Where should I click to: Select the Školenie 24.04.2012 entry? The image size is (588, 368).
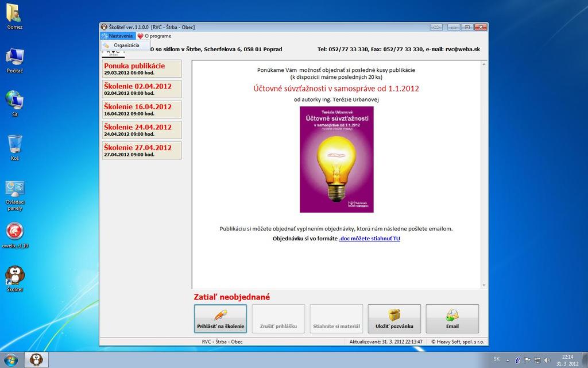tap(142, 130)
